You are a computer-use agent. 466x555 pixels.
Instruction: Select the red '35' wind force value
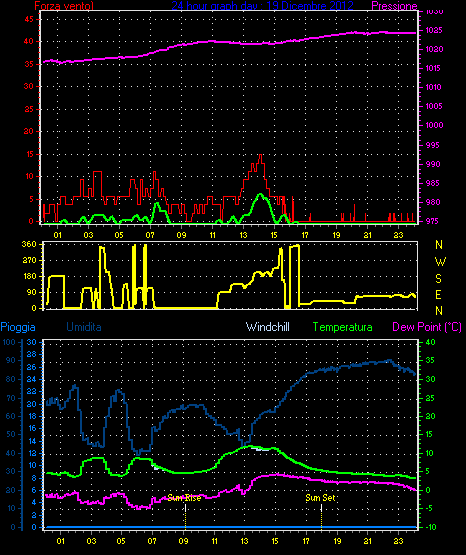pyautogui.click(x=29, y=64)
